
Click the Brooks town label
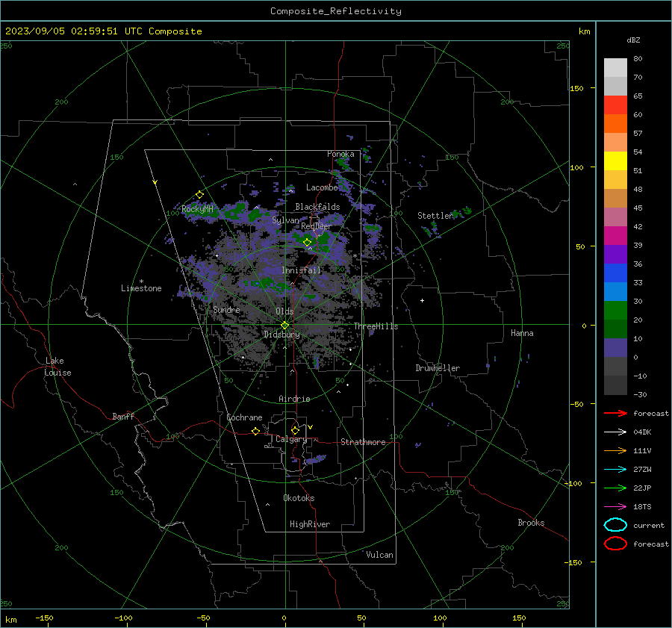tap(531, 523)
